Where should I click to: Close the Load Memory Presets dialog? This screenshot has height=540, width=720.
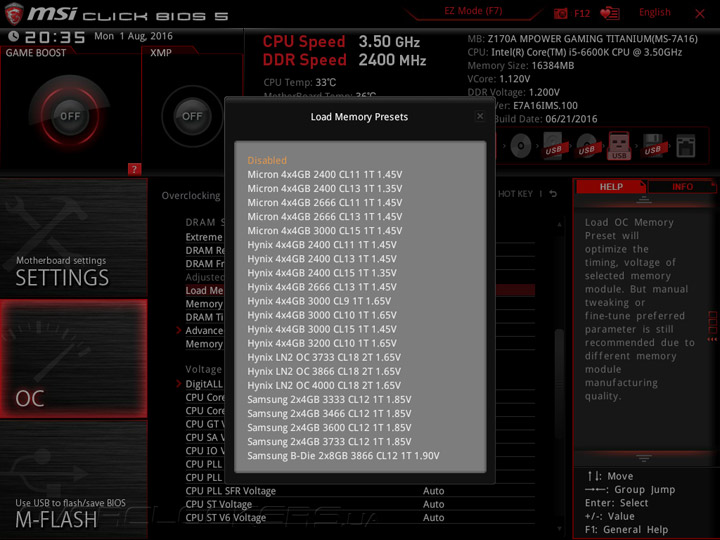point(480,116)
